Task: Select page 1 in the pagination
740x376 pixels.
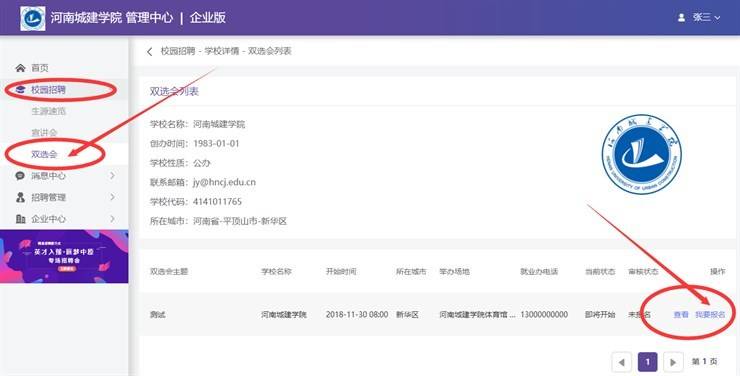Action: pos(648,362)
